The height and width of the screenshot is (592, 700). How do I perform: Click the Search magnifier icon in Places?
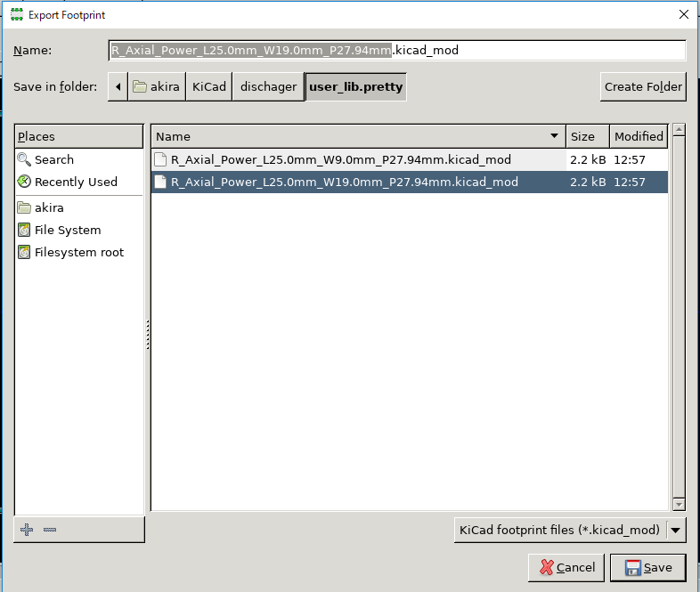point(24,160)
